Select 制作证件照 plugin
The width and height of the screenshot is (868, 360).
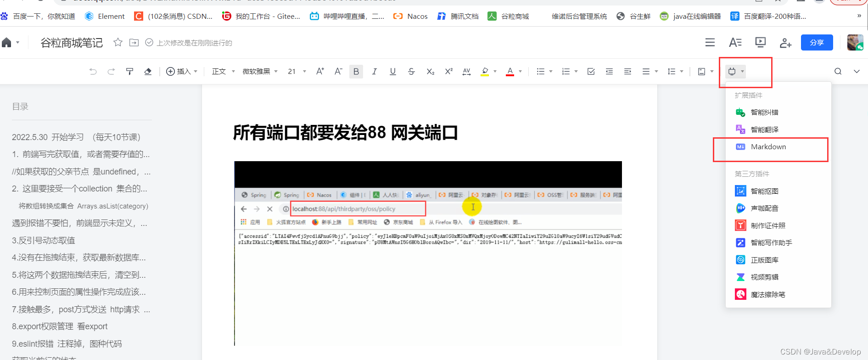778,225
